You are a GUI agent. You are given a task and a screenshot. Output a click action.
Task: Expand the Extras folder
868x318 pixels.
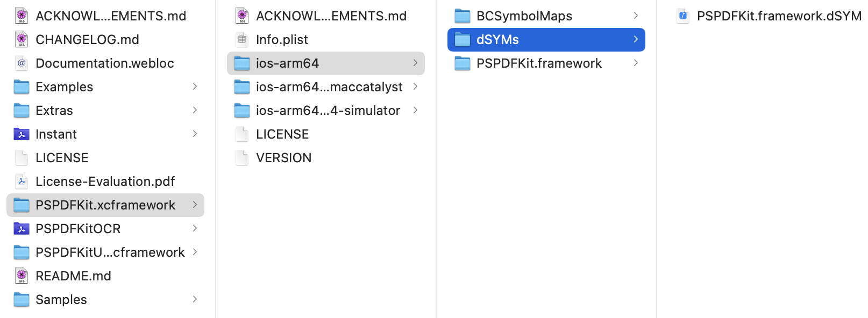tap(195, 110)
